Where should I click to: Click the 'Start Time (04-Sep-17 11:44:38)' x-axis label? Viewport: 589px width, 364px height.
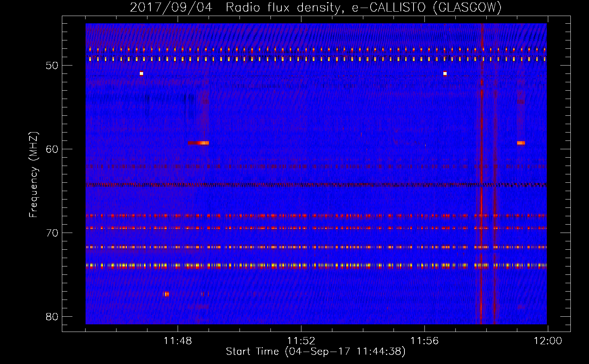click(316, 352)
